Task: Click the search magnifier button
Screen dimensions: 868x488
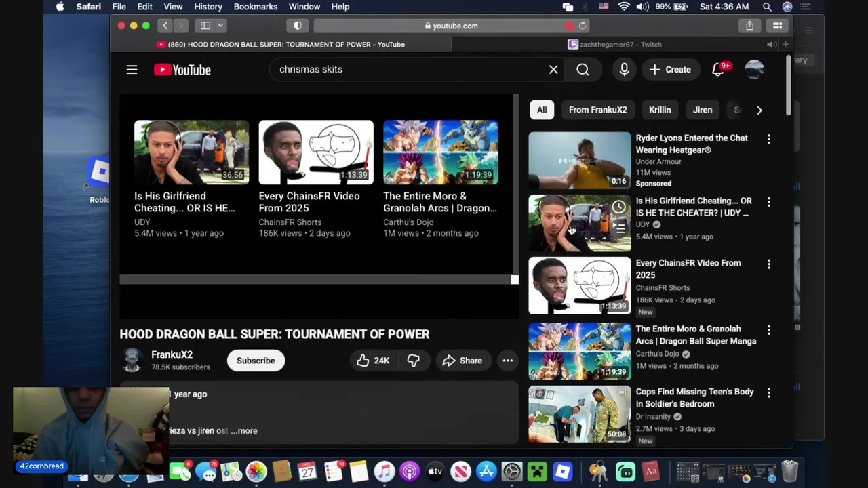Action: (583, 69)
